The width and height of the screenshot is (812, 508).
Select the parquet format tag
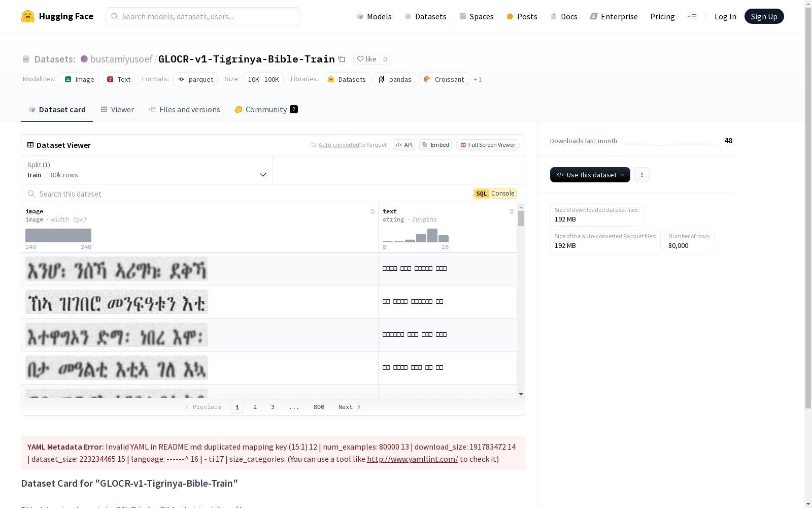coord(195,79)
